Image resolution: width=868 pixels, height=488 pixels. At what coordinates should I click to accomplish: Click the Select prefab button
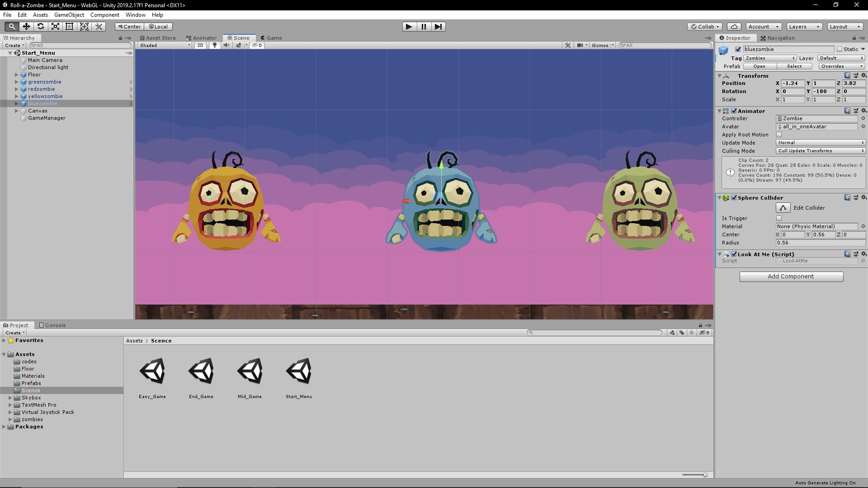[795, 66]
